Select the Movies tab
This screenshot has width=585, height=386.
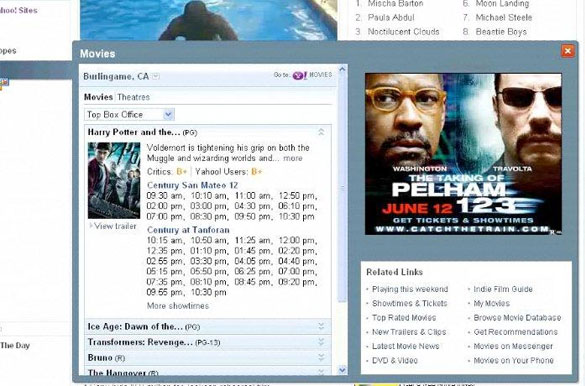98,97
